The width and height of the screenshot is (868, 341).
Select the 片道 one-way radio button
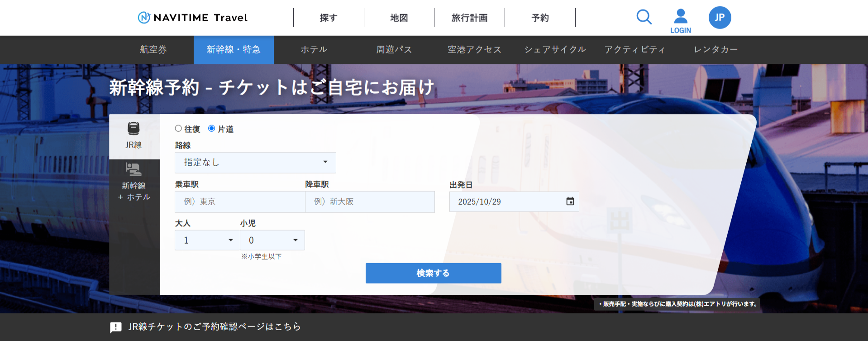211,129
